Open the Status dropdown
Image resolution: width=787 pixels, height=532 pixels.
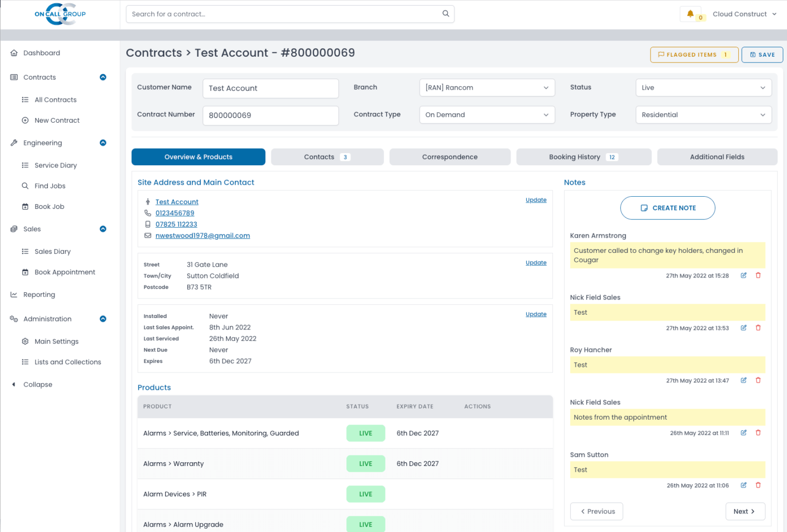pyautogui.click(x=704, y=88)
